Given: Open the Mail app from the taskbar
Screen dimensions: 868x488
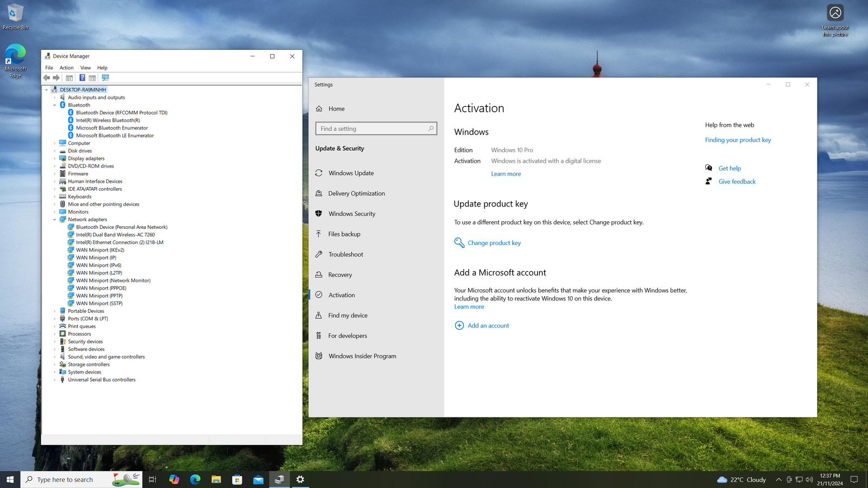Looking at the screenshot, I should [258, 479].
